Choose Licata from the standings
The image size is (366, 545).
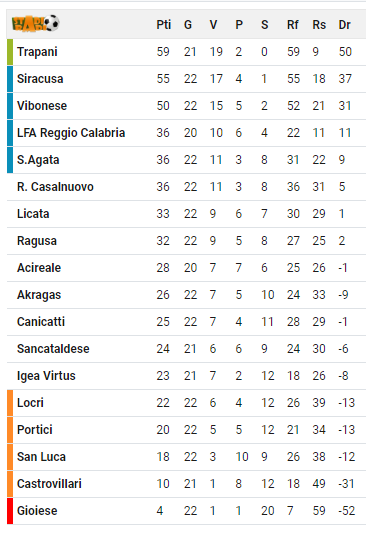33,214
